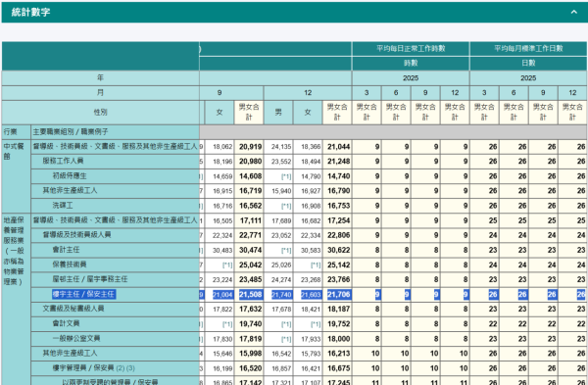This screenshot has width=588, height=385.
Task: Click the 18,000 total value
Action: (x=339, y=339)
